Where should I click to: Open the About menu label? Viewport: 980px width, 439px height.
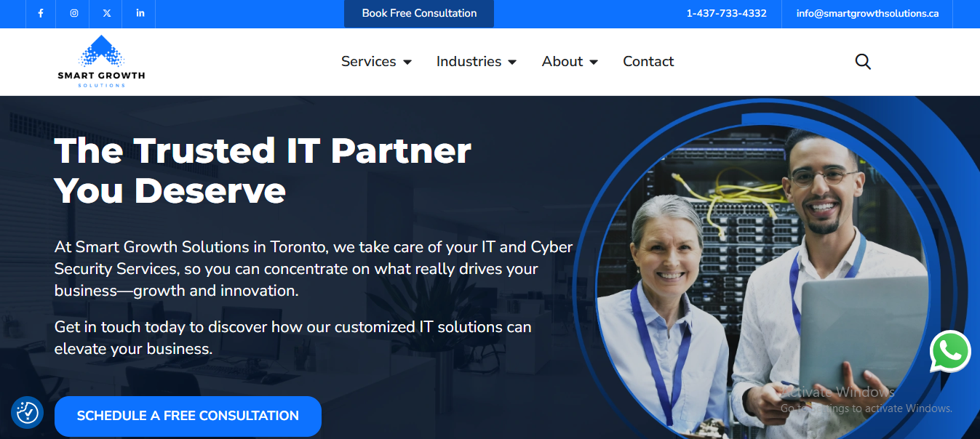(x=562, y=62)
